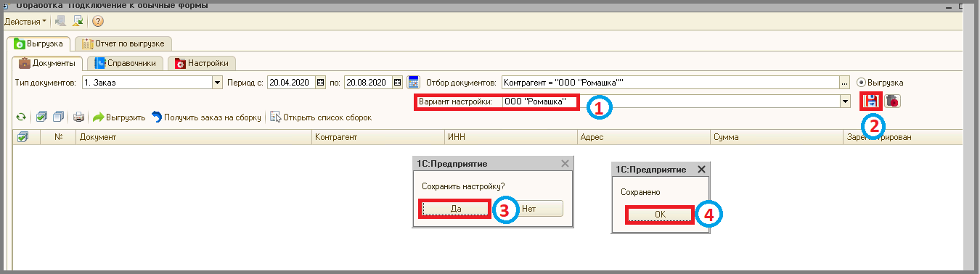Click the Выгрузить button

119,117
